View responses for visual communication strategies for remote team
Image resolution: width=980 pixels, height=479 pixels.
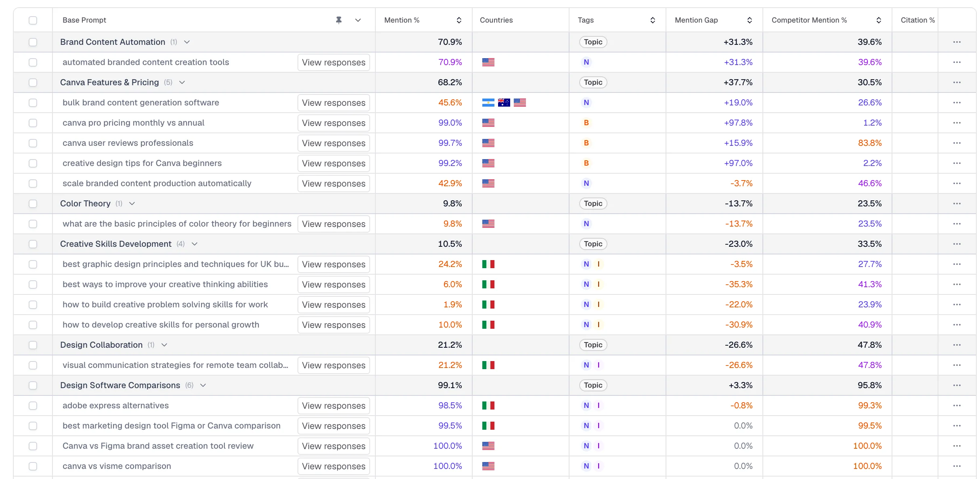334,365
